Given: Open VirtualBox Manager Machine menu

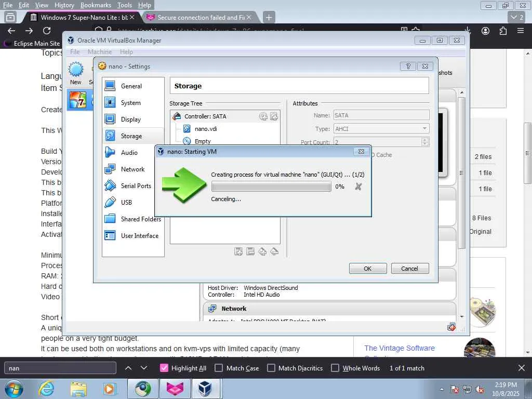Looking at the screenshot, I should click(100, 51).
